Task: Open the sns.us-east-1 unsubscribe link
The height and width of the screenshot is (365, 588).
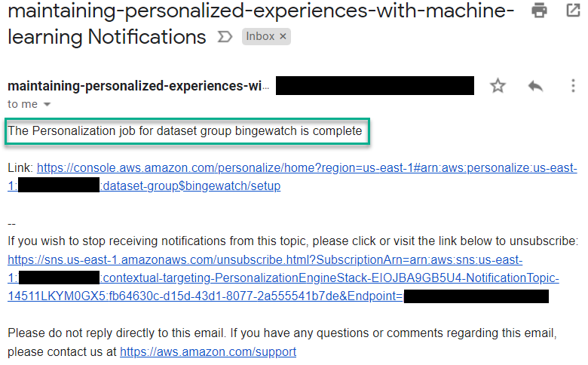Action: pyautogui.click(x=283, y=278)
